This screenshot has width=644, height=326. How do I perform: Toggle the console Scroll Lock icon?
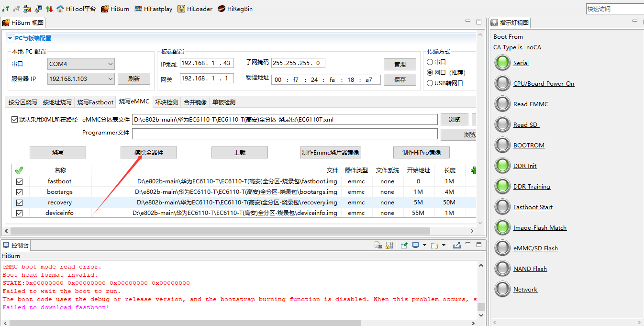(389, 245)
